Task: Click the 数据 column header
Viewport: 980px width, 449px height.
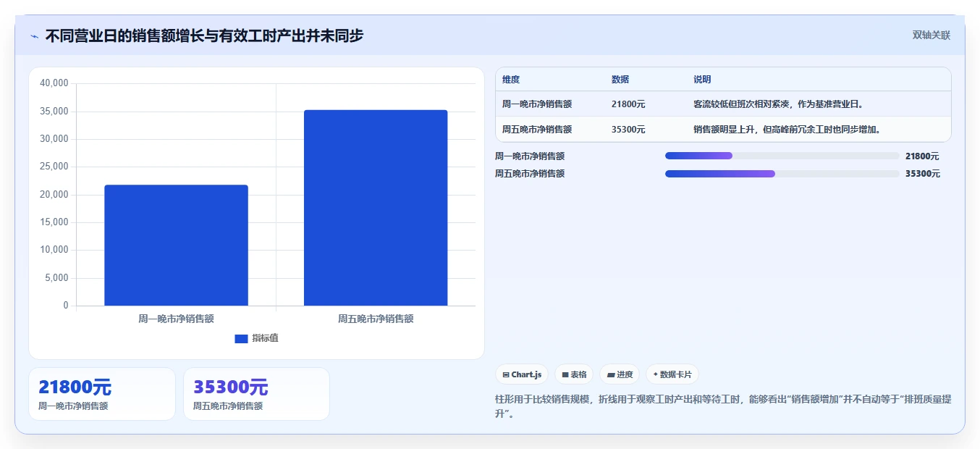Action: coord(620,80)
